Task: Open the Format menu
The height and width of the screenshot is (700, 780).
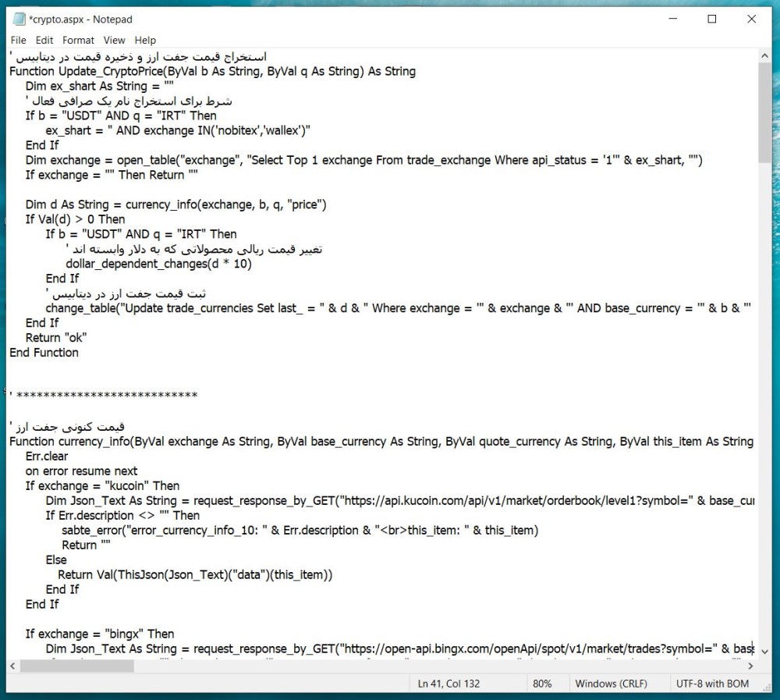Action: (78, 40)
